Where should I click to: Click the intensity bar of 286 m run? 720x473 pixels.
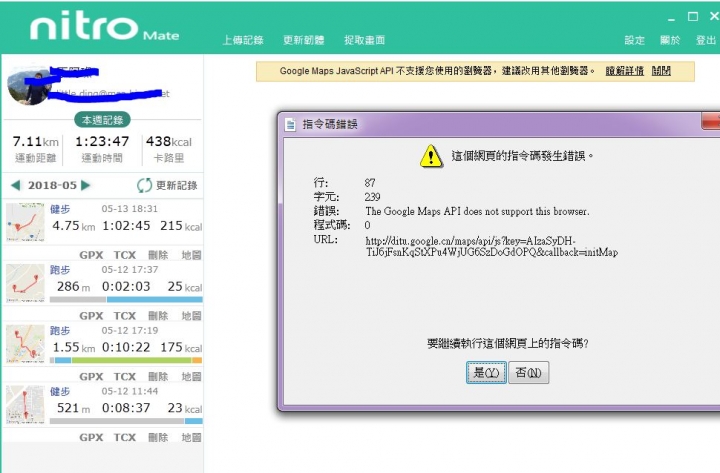point(126,299)
